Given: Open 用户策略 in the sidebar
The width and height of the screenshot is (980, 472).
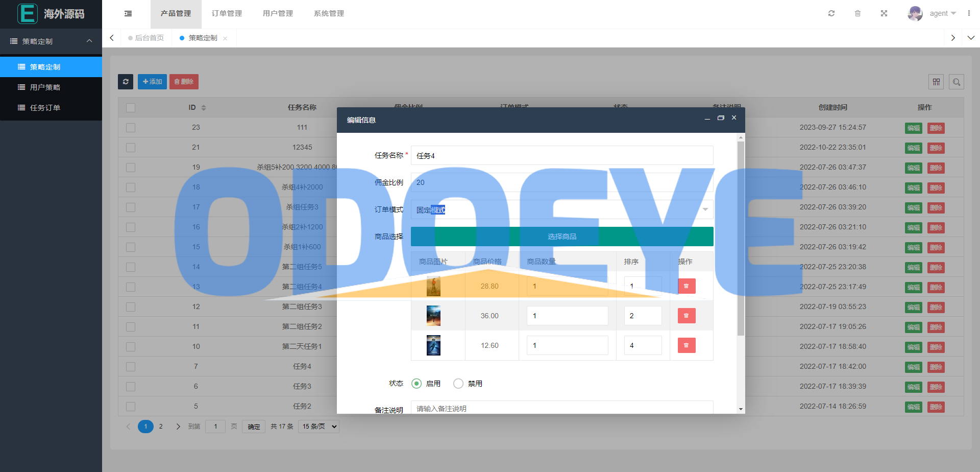Looking at the screenshot, I should [51, 87].
